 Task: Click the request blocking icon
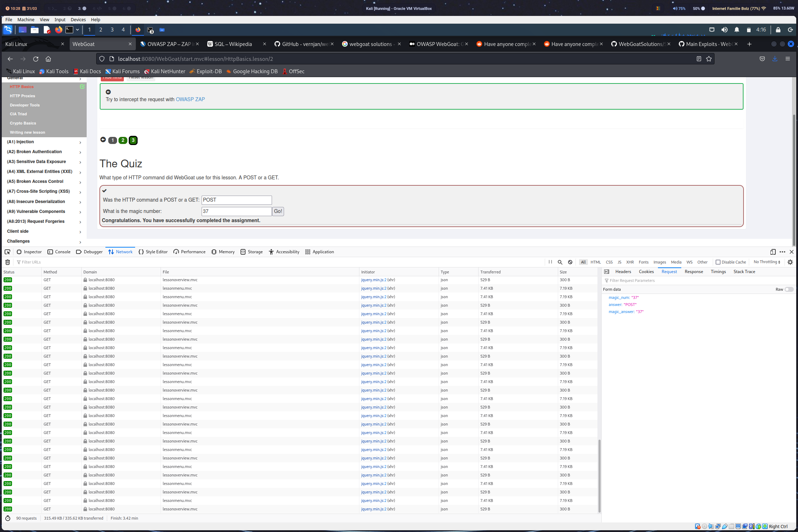570,262
